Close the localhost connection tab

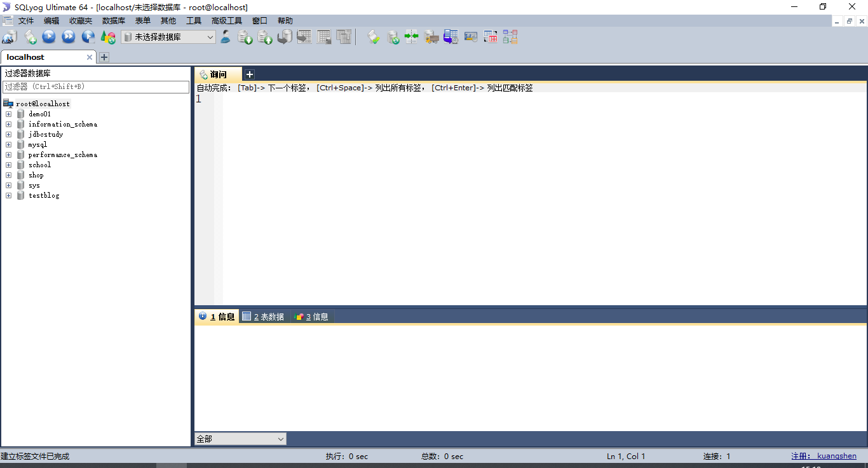click(x=90, y=57)
